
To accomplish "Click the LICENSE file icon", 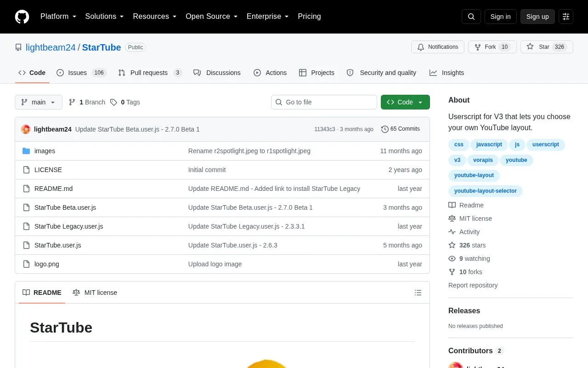I will point(26,170).
